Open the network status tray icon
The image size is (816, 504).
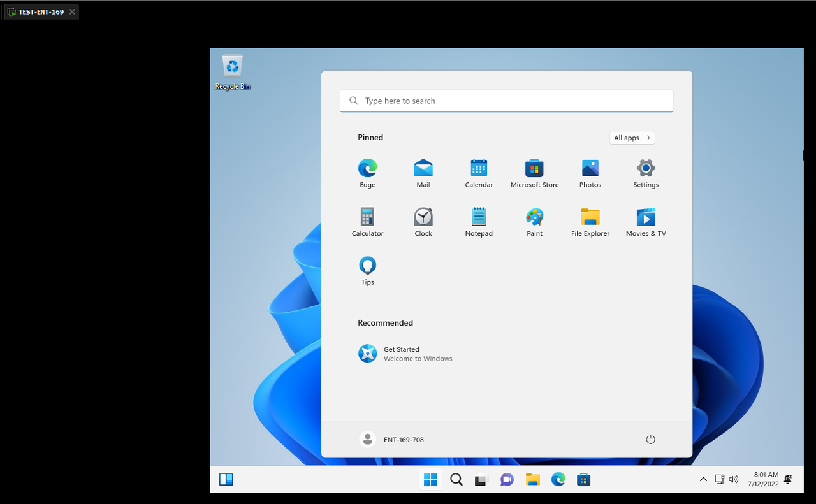(719, 479)
